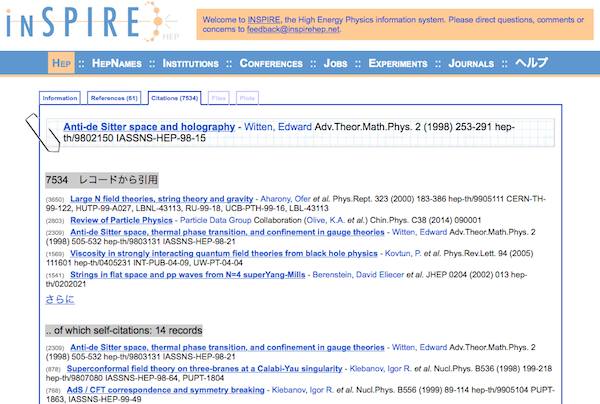This screenshot has height=404, width=600.
Task: Open thermal phase transition paper in citations list
Action: coord(227,232)
